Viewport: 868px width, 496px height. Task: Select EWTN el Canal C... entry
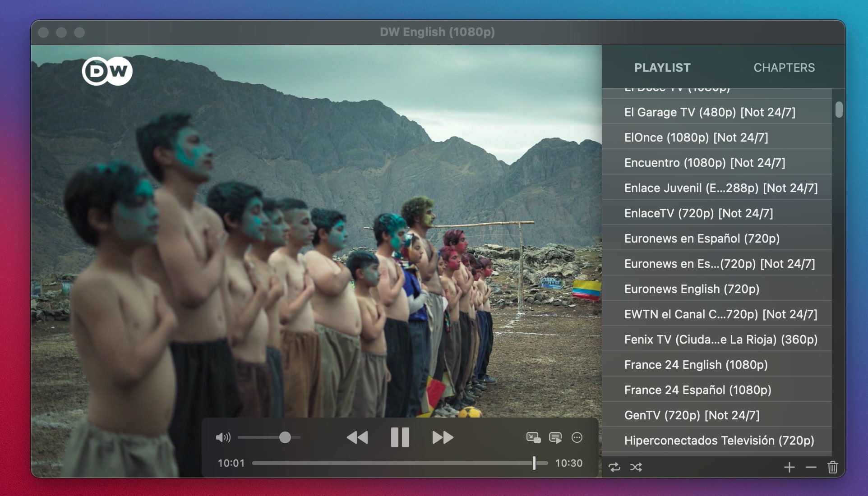(x=717, y=314)
